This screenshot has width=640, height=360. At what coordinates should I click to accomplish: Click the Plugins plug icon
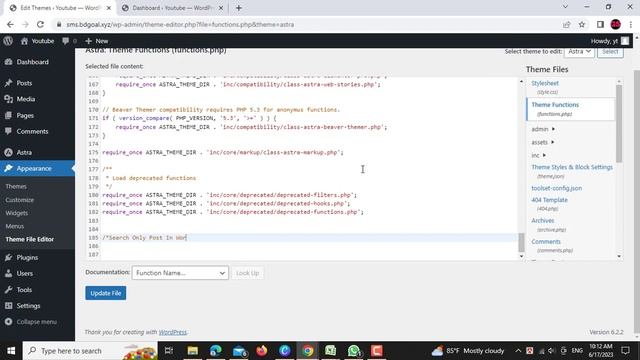click(x=9, y=258)
